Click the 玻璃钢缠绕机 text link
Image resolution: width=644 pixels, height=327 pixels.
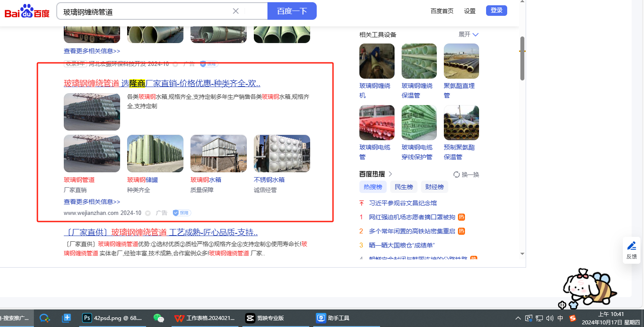point(375,90)
